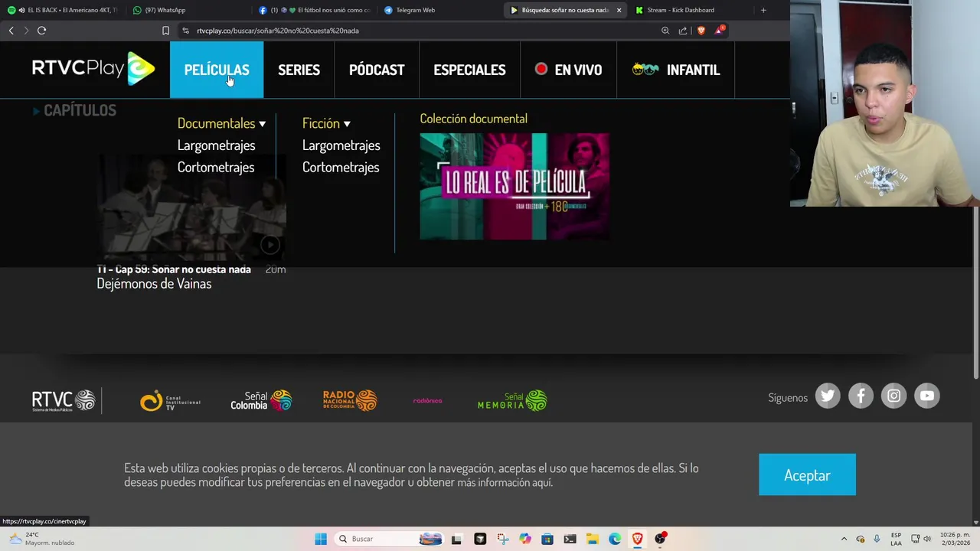
Task: Open the INFANTIL kids section
Action: click(x=676, y=70)
